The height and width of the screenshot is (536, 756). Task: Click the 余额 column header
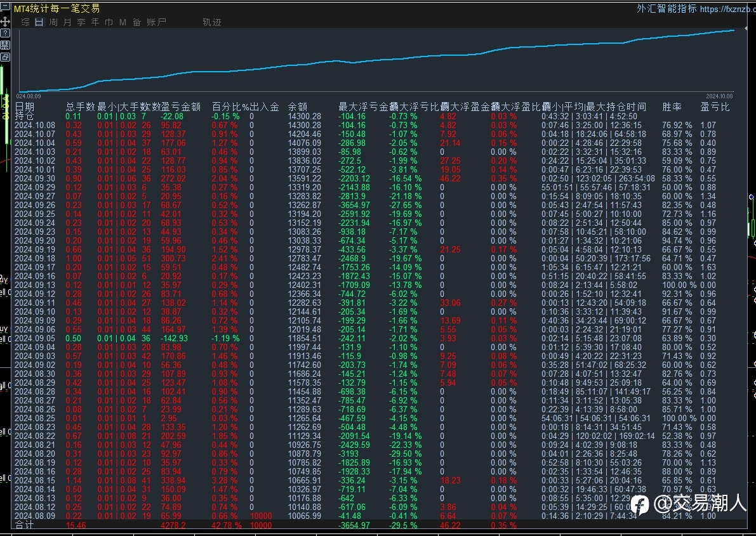[298, 107]
